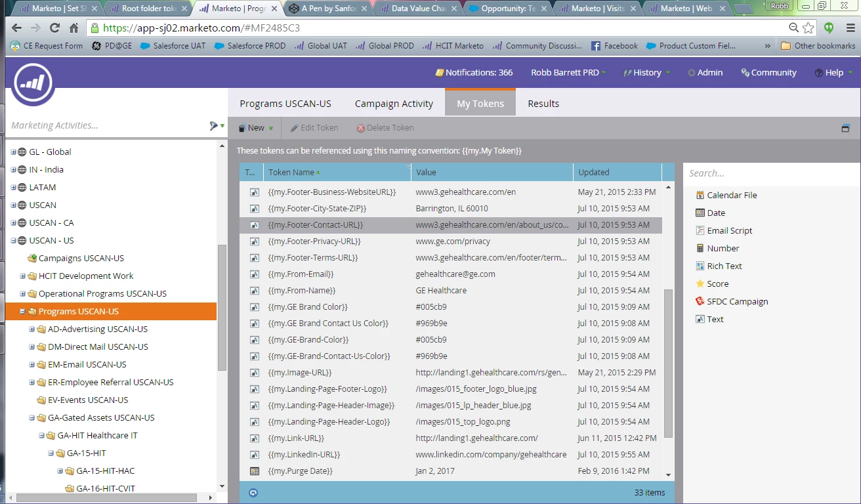Click Delete Token button
Screen dimensions: 861x504
click(x=385, y=128)
